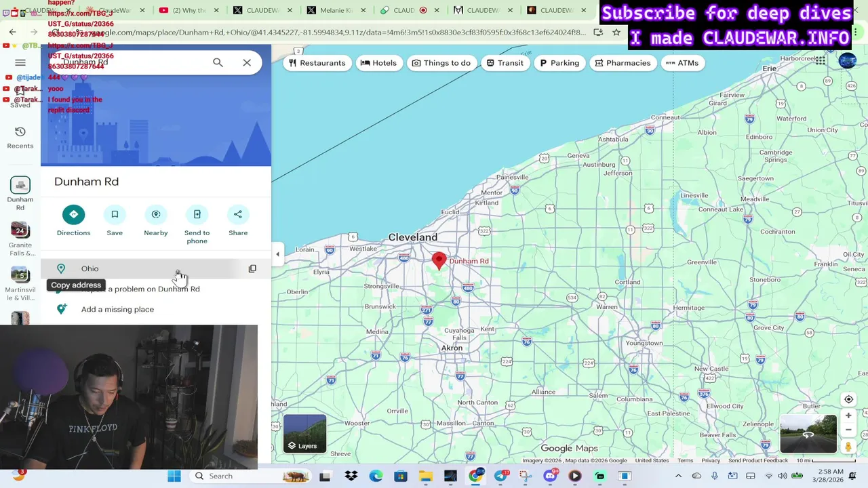Open the Layers map-type switcher

tap(305, 434)
